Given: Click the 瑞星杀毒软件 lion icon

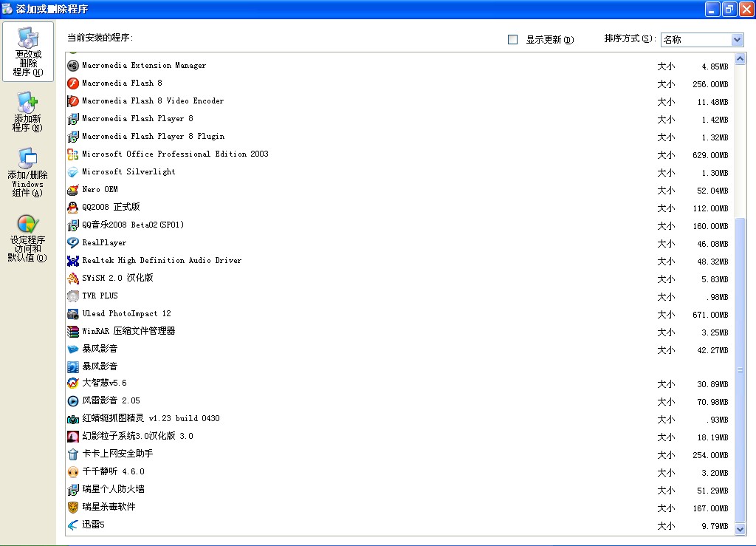Looking at the screenshot, I should [x=73, y=508].
